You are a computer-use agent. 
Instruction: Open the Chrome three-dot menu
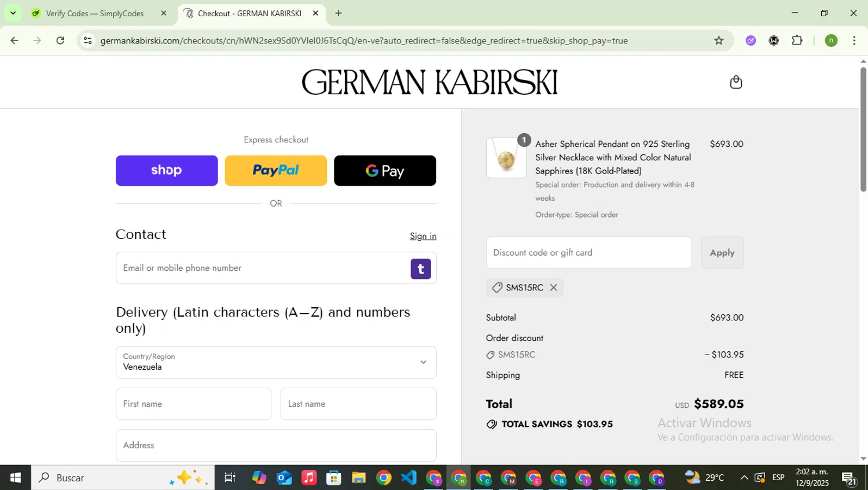point(854,40)
